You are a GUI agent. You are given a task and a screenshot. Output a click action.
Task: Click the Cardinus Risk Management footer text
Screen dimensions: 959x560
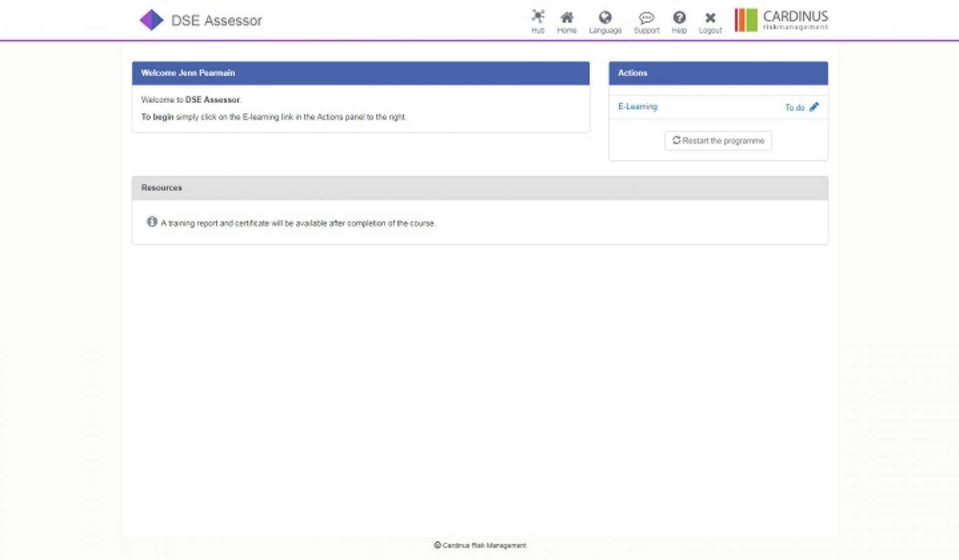point(483,545)
